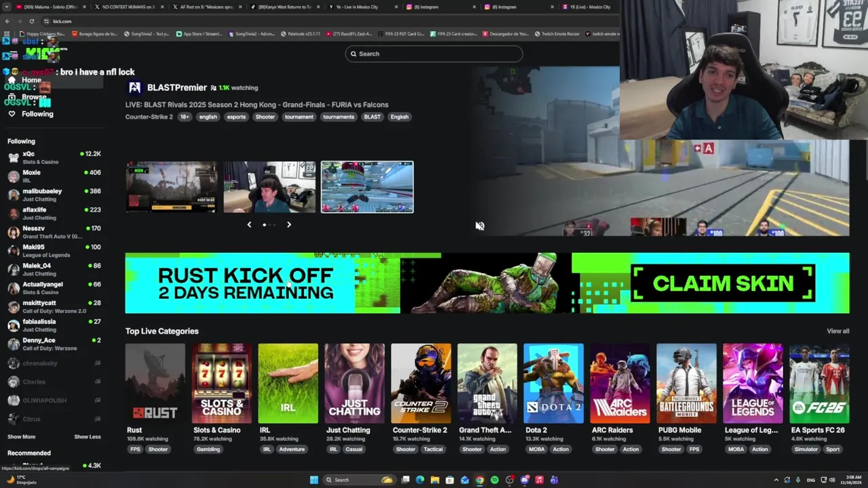Open Discord from the taskbar
Viewport: 868px width, 488px height.
(524, 480)
